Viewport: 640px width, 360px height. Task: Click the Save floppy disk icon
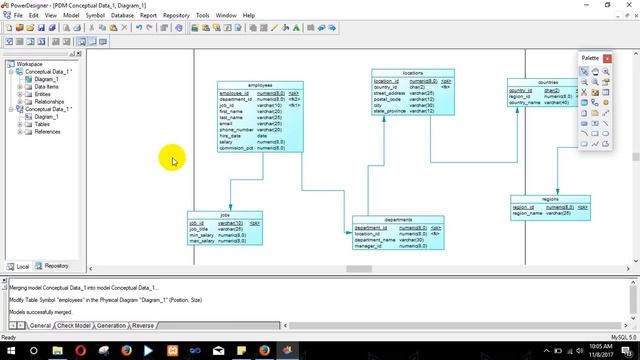click(x=41, y=28)
